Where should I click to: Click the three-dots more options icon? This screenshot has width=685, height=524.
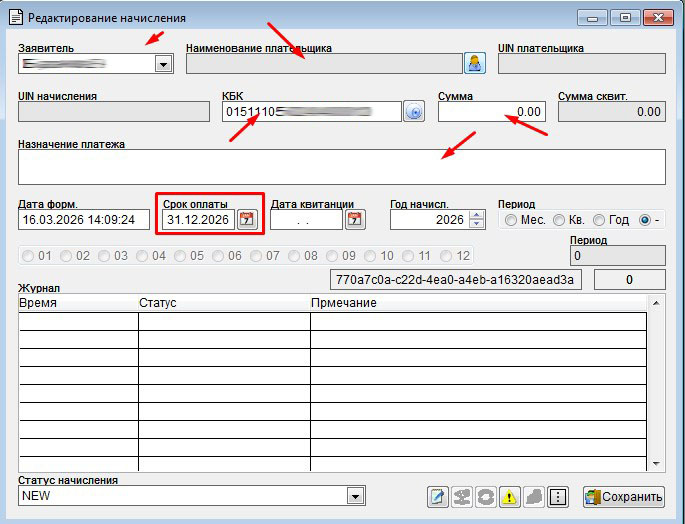558,497
